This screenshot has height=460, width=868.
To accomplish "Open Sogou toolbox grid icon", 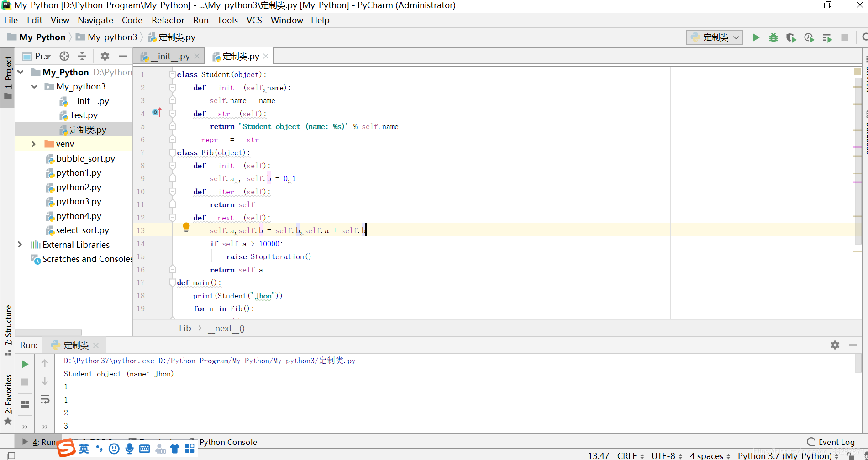I will [x=190, y=449].
